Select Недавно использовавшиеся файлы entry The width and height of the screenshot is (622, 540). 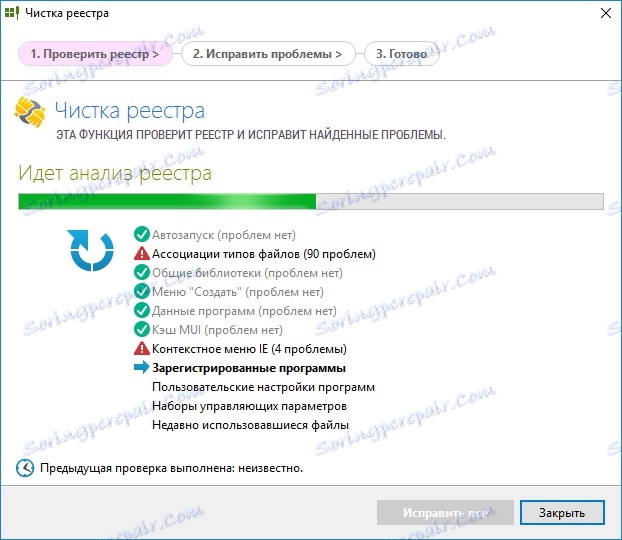250,425
